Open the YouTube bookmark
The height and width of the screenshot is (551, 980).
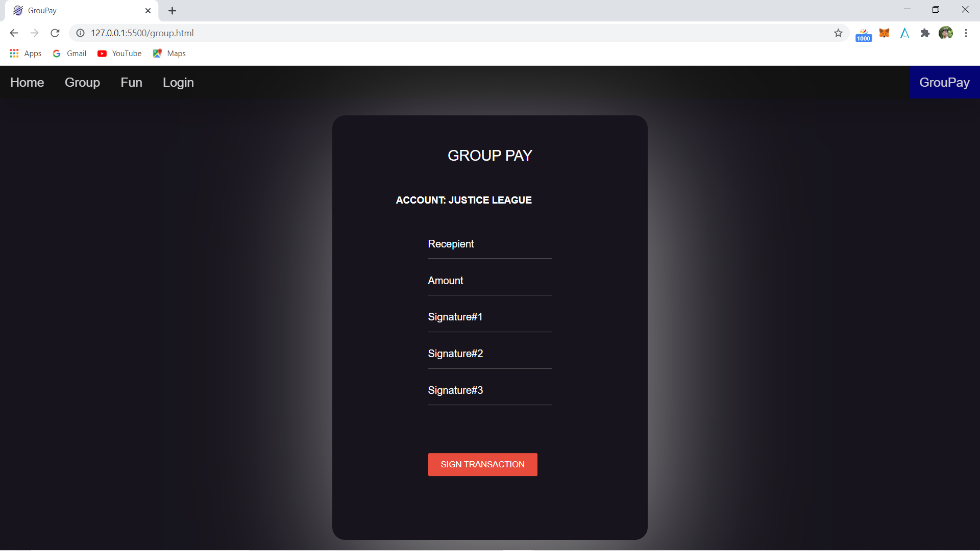coord(119,54)
